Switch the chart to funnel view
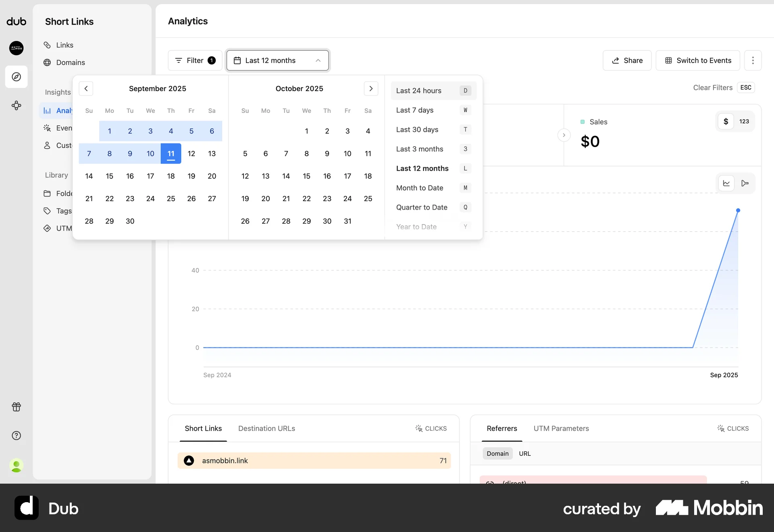 745,183
